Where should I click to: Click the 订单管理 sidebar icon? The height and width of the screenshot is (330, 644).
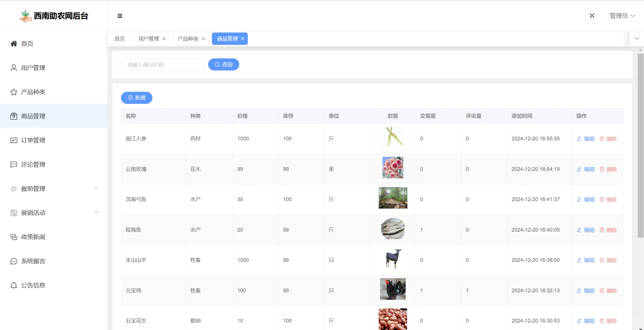[x=14, y=140]
